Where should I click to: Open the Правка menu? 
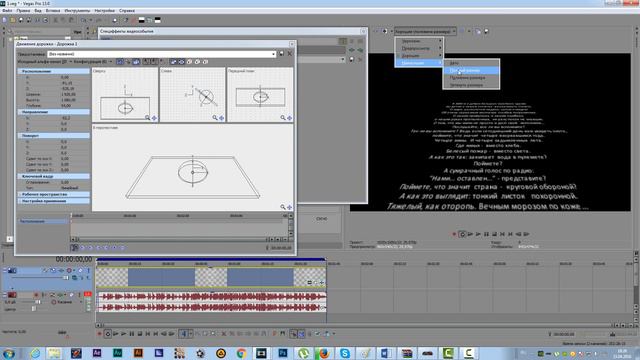[x=23, y=11]
